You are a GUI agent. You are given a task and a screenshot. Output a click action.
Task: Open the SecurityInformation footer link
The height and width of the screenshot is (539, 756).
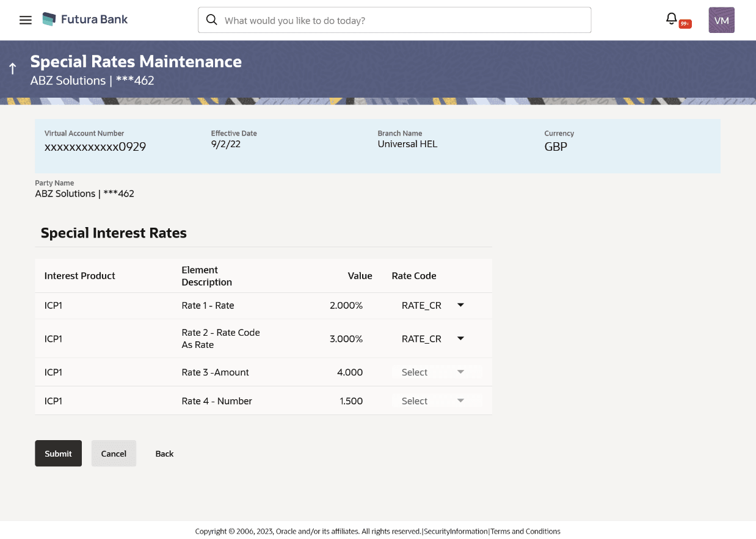click(456, 532)
